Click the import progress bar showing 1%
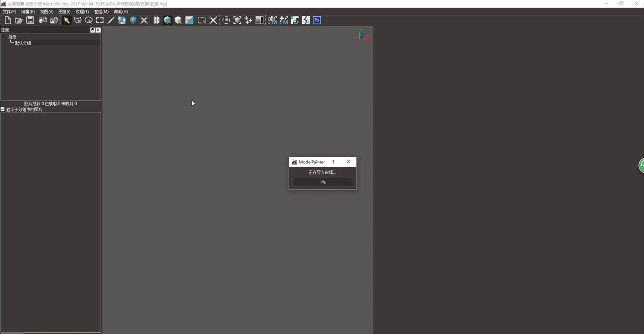 click(x=322, y=182)
